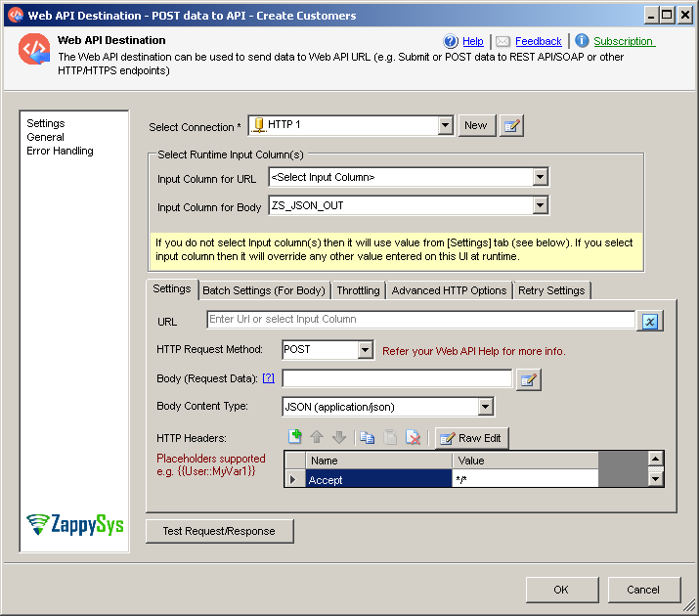
Task: Click the New connection button
Action: point(476,126)
